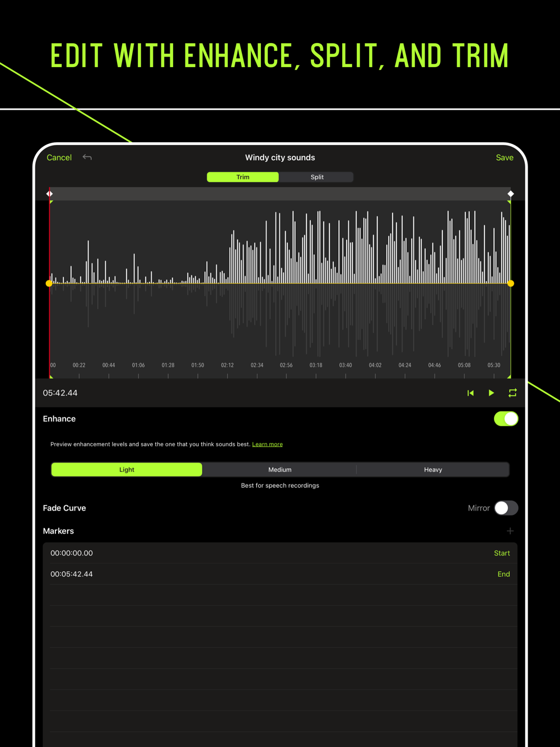
Task: Turn off the Enhance switch
Action: [x=506, y=419]
